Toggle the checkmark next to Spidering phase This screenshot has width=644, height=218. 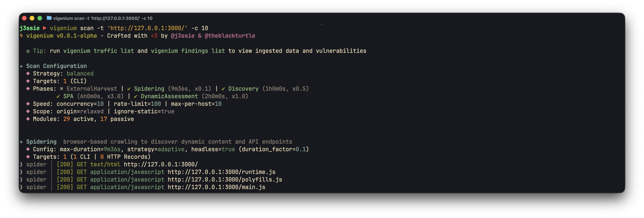pos(129,89)
